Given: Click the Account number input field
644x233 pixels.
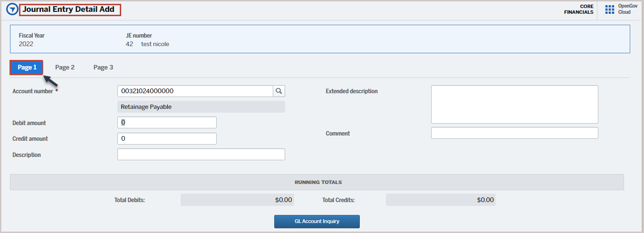Looking at the screenshot, I should point(195,91).
